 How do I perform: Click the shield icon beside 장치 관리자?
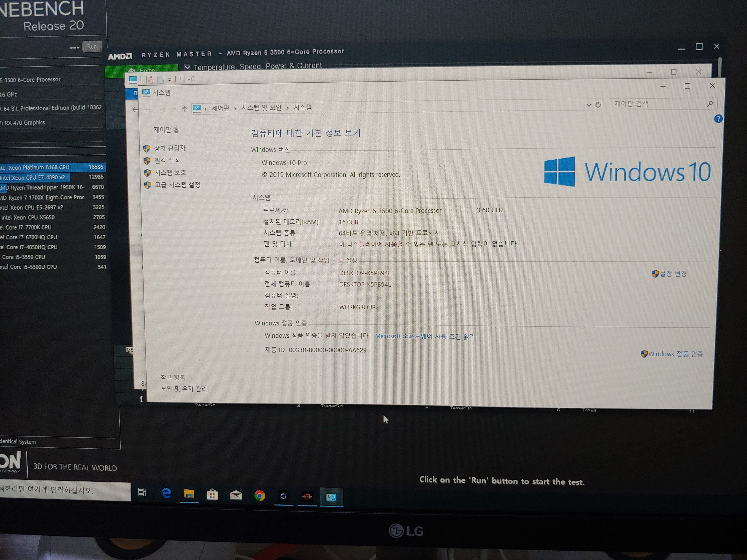[x=146, y=148]
